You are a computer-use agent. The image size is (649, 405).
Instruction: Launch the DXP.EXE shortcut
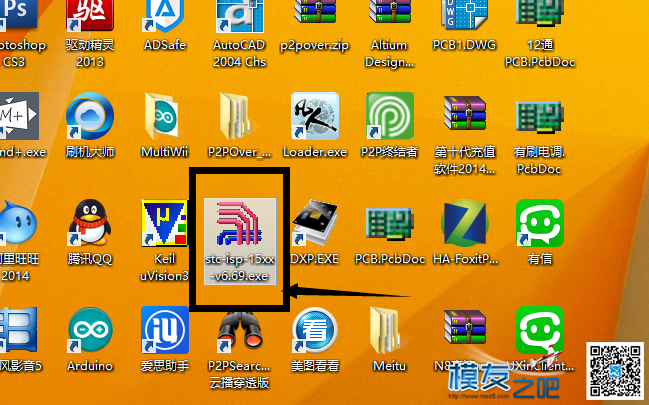tap(315, 223)
